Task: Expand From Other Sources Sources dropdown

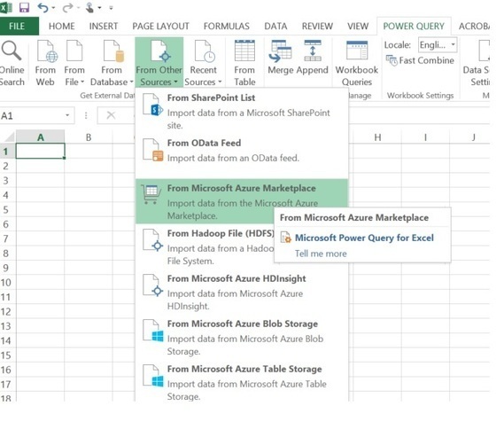Action: click(x=175, y=82)
